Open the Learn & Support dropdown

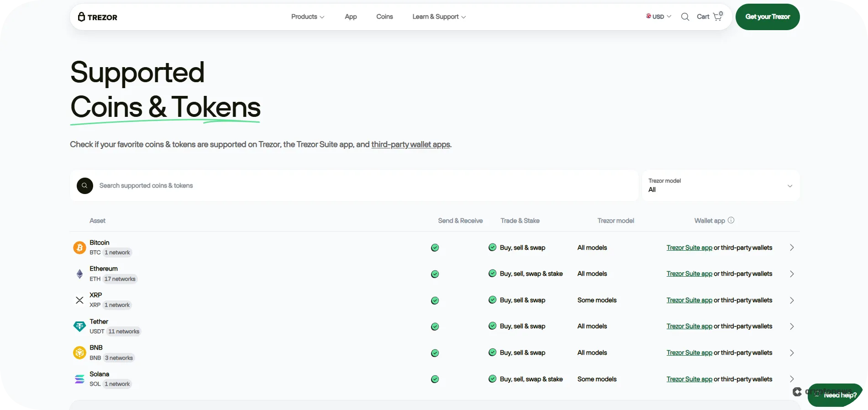click(439, 17)
